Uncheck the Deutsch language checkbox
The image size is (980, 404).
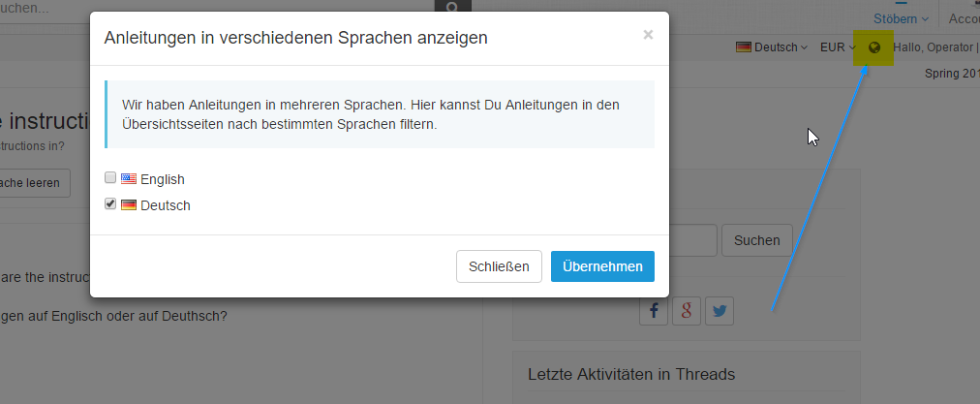pos(110,204)
